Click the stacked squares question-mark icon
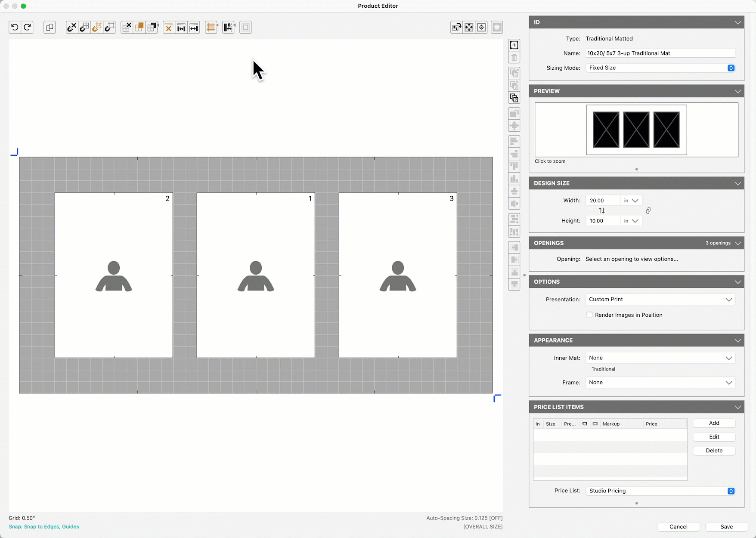 pyautogui.click(x=514, y=98)
